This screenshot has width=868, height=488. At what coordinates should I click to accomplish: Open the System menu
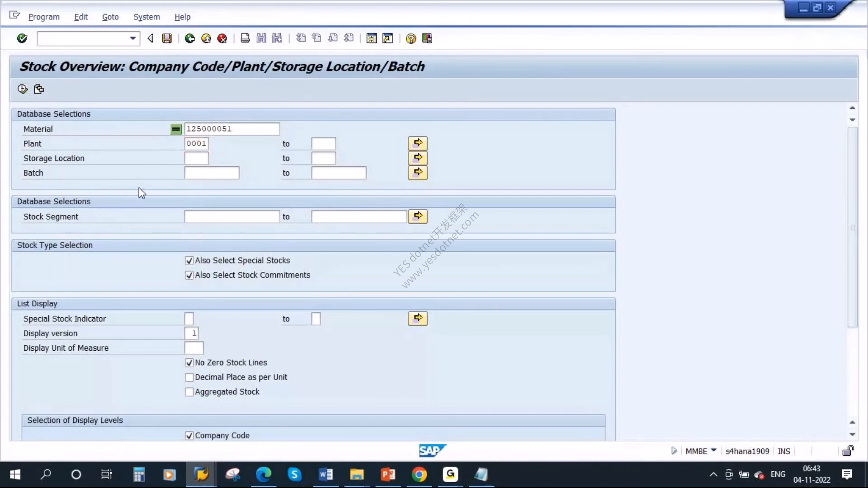[146, 17]
